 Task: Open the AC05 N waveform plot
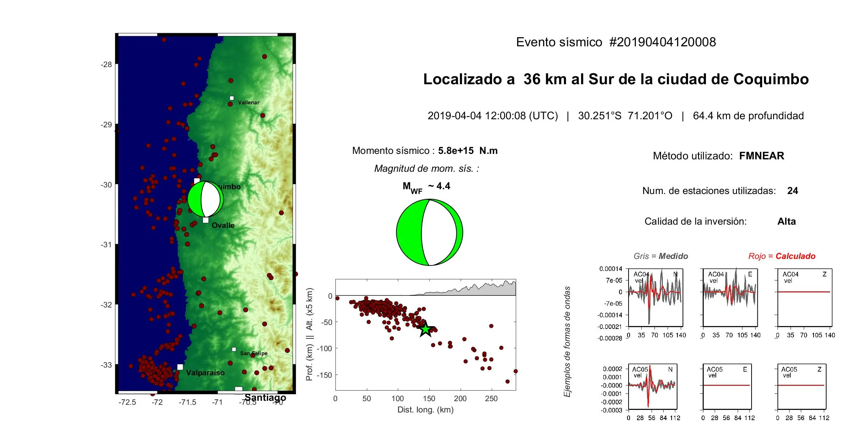click(x=653, y=387)
